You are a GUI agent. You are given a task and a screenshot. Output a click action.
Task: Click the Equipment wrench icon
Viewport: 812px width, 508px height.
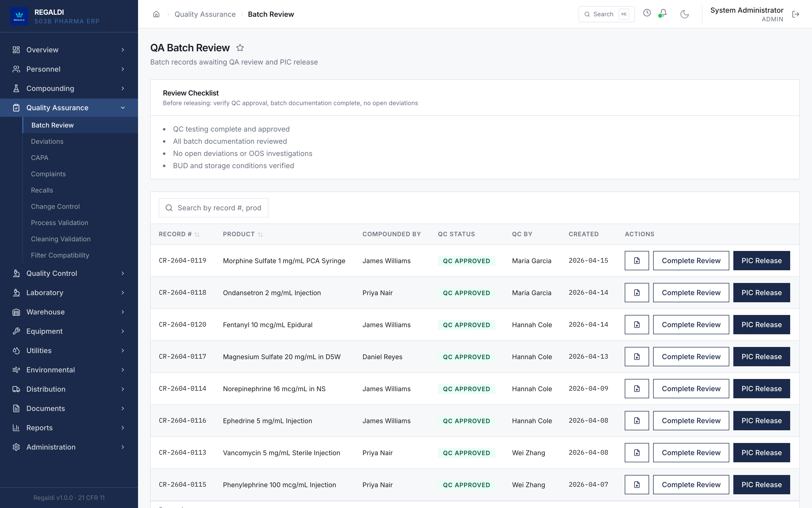(16, 331)
